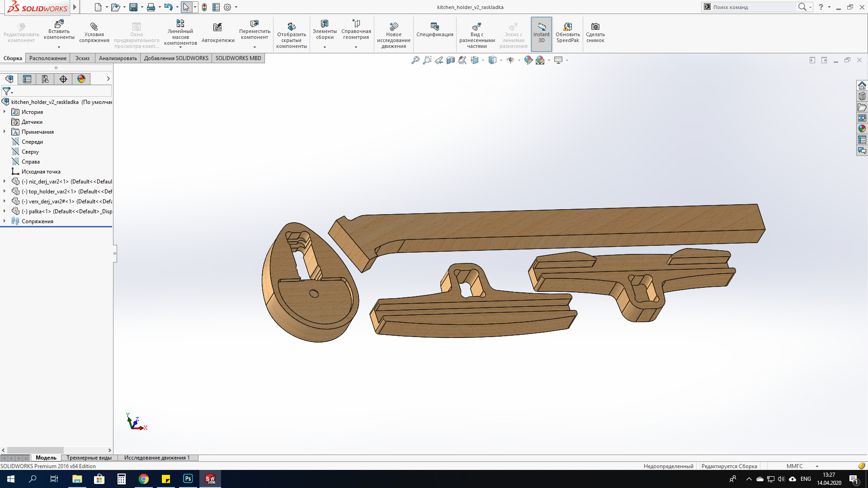Open Photoshop from Windows taskbar
The height and width of the screenshot is (488, 868).
(x=188, y=479)
